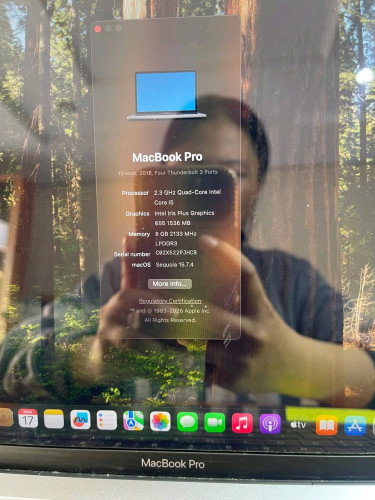This screenshot has width=375, height=500.
Task: Click the More Info... button
Action: 170,284
